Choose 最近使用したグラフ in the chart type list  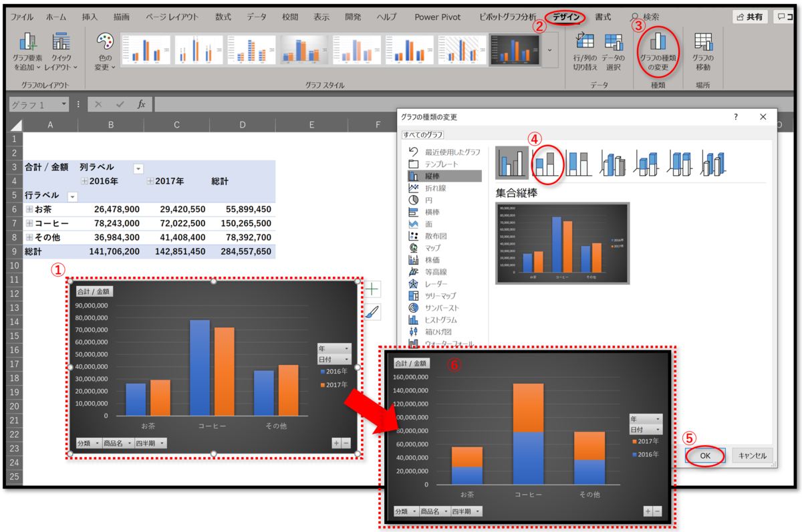(x=444, y=152)
